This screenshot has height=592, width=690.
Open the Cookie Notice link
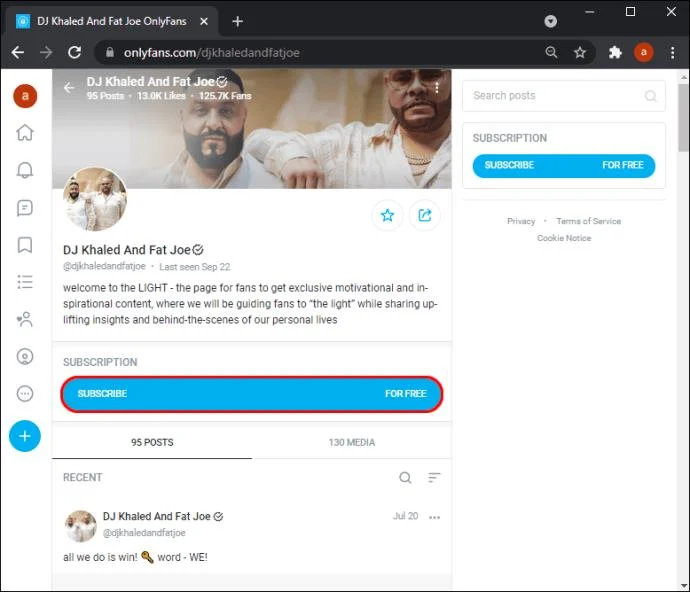(x=564, y=238)
